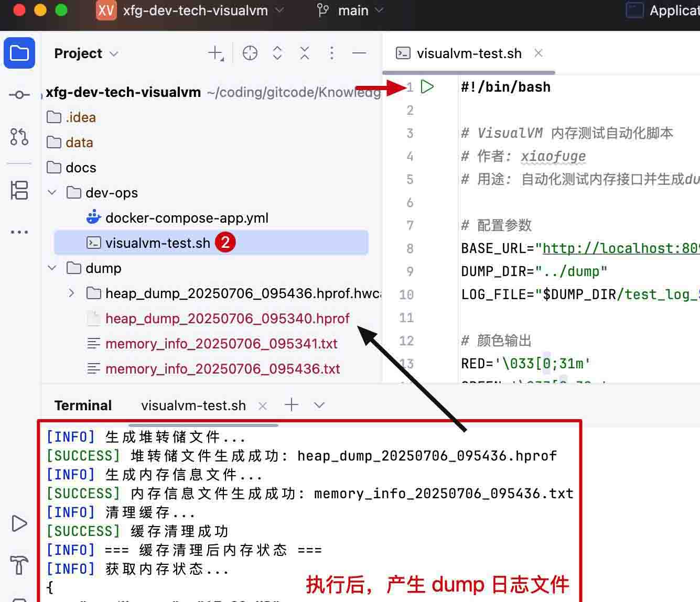Expand the heap_dump_20250706_095436.hprof.hwcache folder
The height and width of the screenshot is (602, 700).
tap(71, 293)
